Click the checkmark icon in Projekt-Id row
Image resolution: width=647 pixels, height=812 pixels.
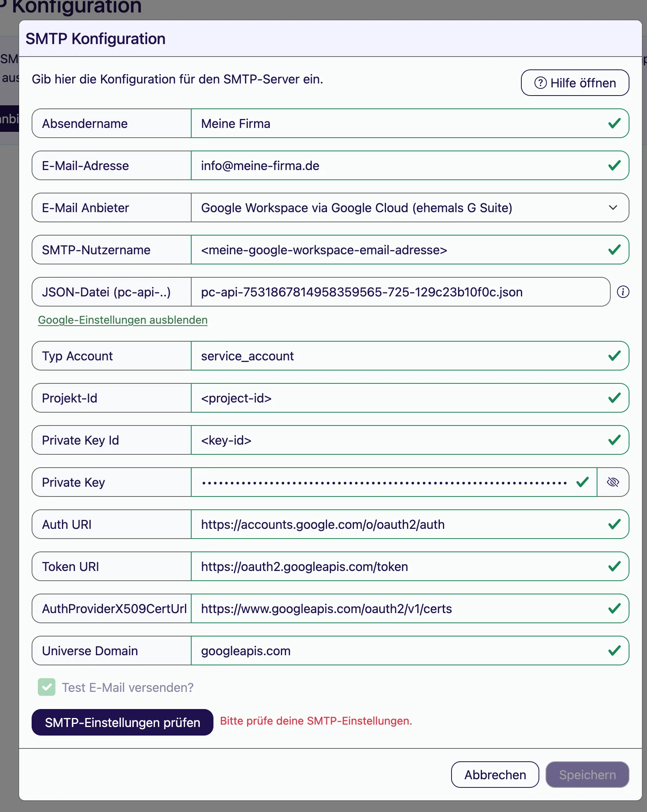click(614, 398)
